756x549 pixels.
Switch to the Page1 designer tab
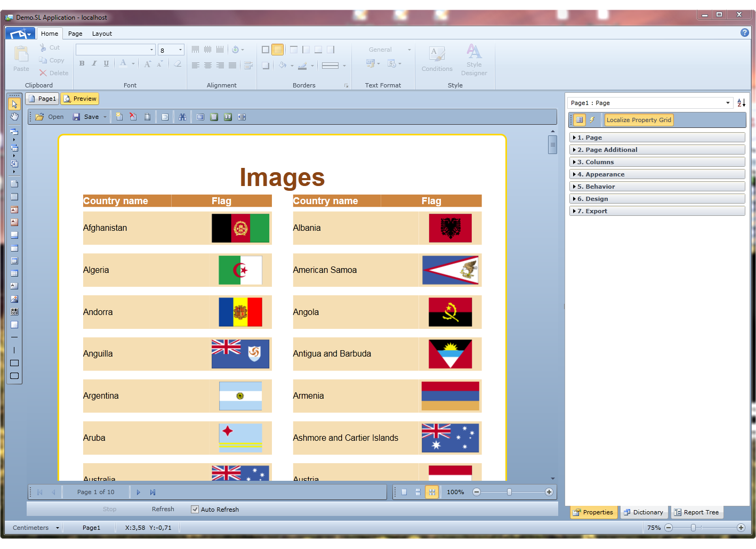pos(42,99)
